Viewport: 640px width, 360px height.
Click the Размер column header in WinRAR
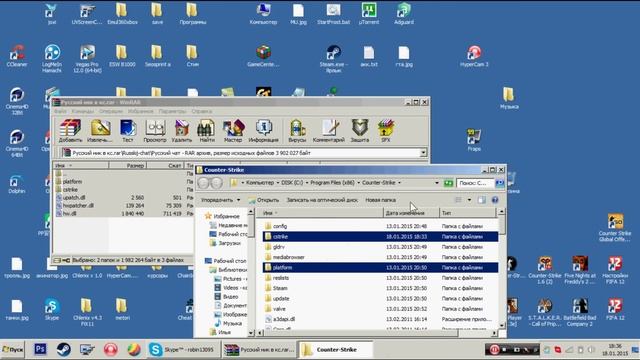[127, 165]
